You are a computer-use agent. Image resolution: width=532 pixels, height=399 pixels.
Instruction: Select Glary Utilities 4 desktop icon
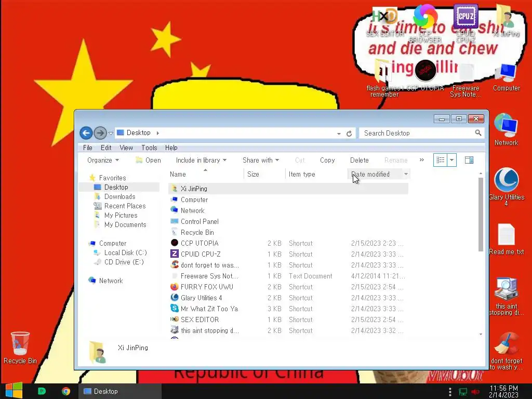pyautogui.click(x=506, y=187)
